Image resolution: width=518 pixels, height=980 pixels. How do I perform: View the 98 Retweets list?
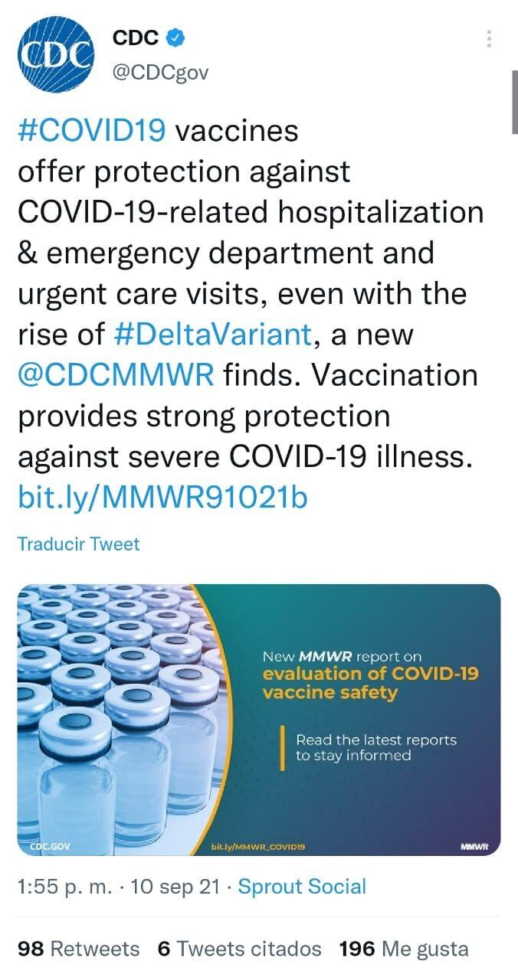pos(78,949)
